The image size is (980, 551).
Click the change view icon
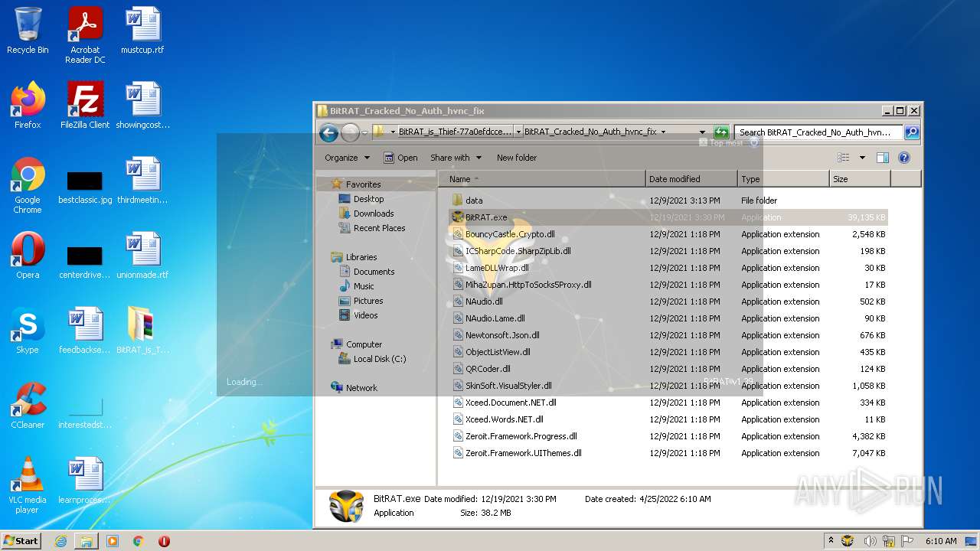point(844,158)
